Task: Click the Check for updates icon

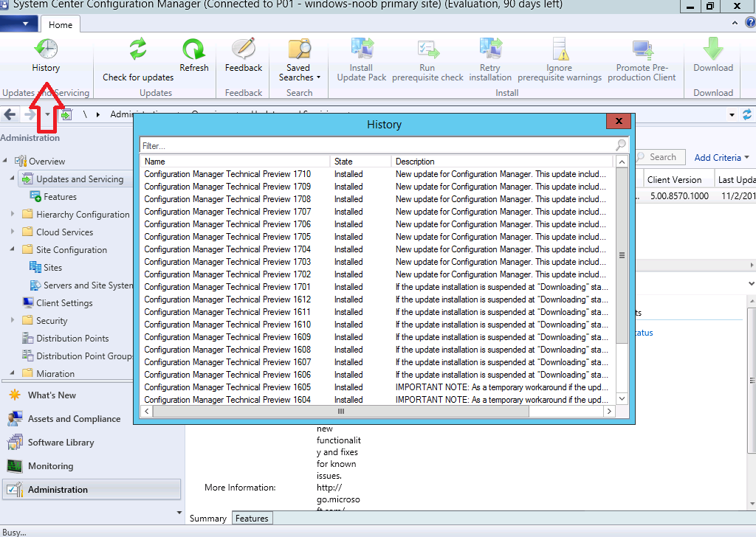Action: 138,49
